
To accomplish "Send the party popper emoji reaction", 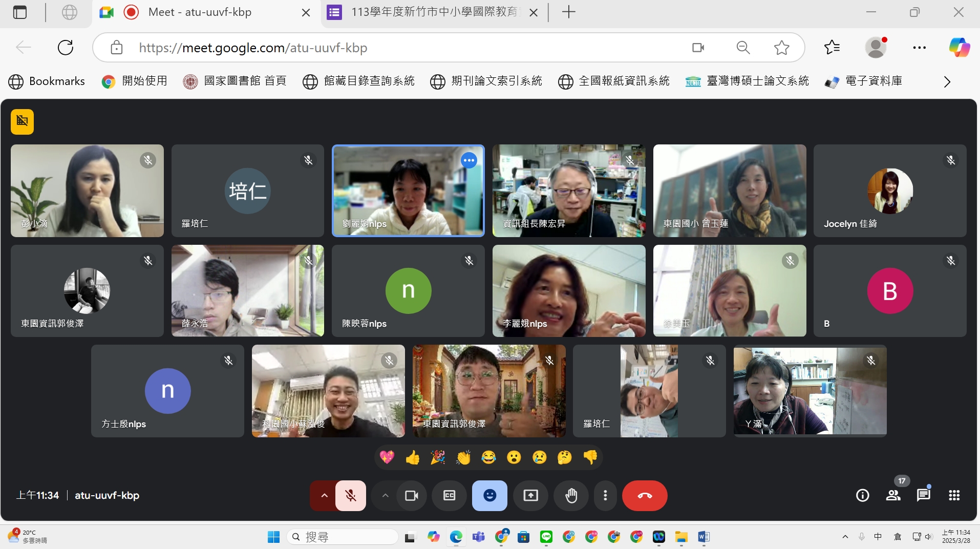I will pyautogui.click(x=438, y=457).
